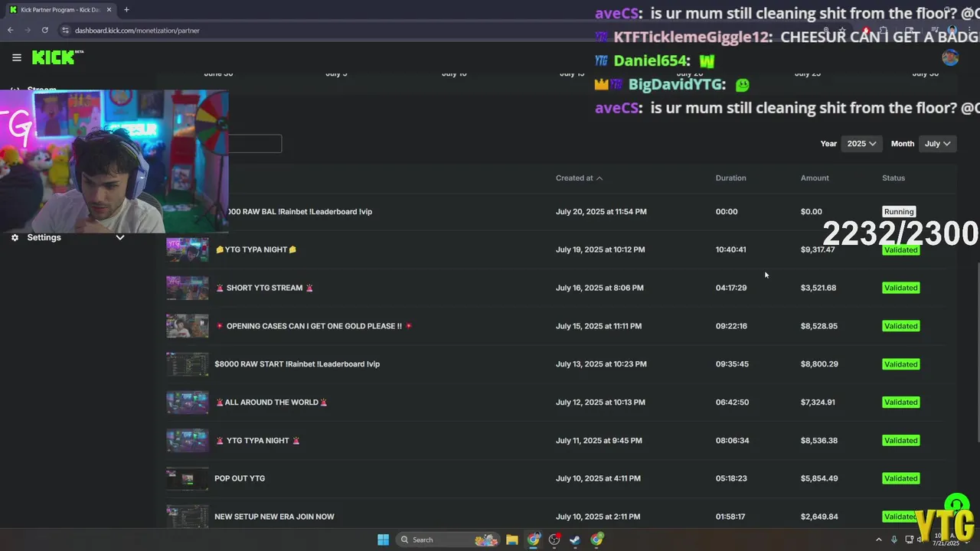
Task: Select the duration 10:40:41
Action: 730,249
